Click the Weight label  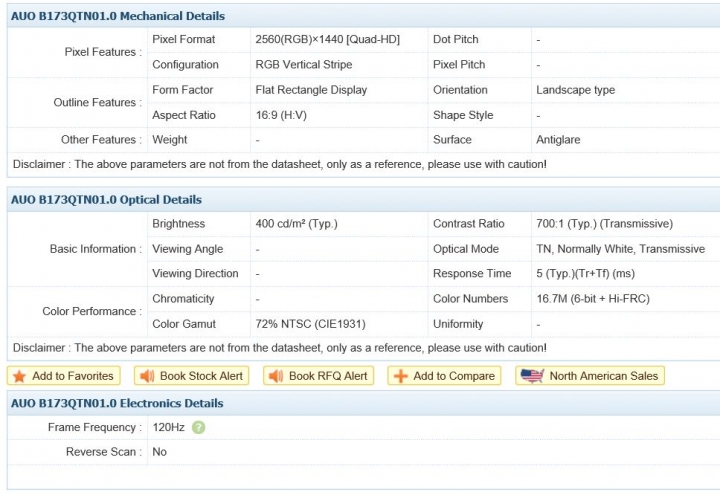tap(169, 140)
